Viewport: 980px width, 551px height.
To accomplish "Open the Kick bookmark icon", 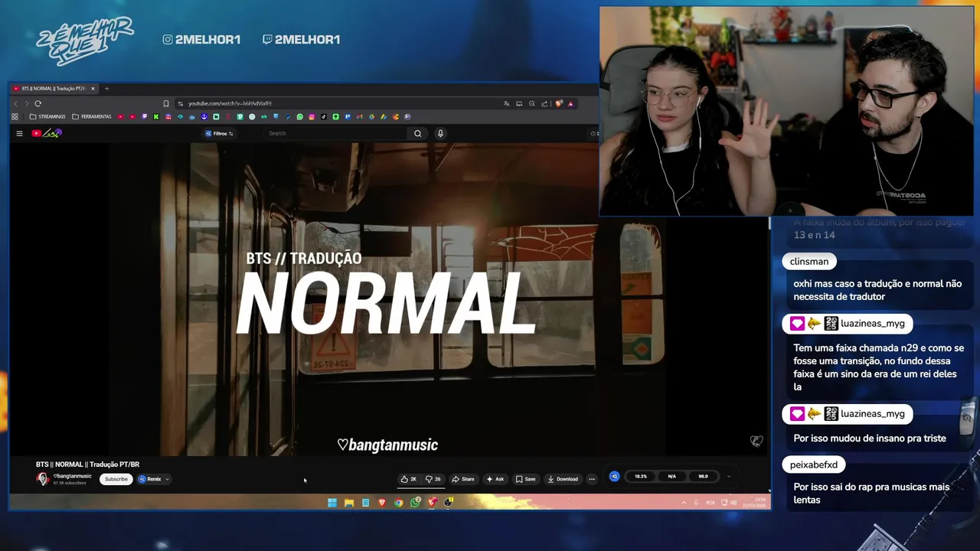I will click(156, 116).
